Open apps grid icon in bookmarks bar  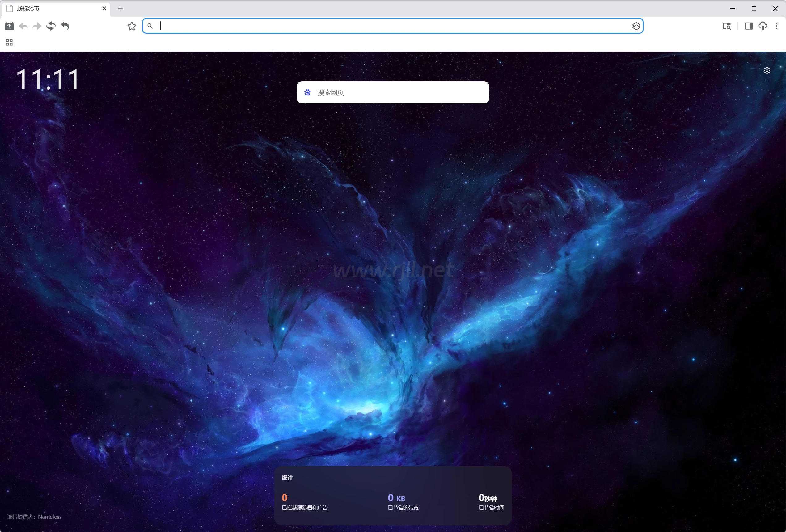coord(9,42)
